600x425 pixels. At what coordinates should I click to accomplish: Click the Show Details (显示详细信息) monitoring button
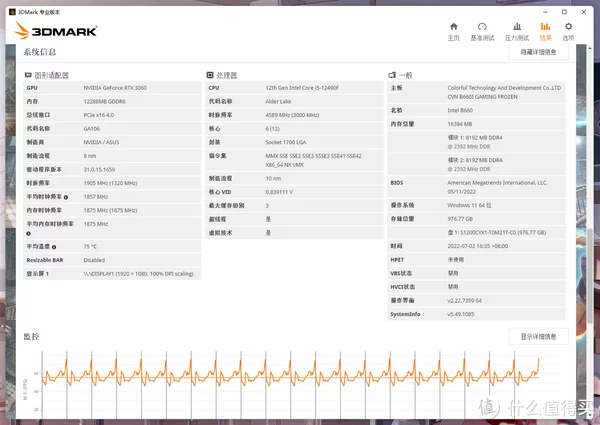click(538, 336)
